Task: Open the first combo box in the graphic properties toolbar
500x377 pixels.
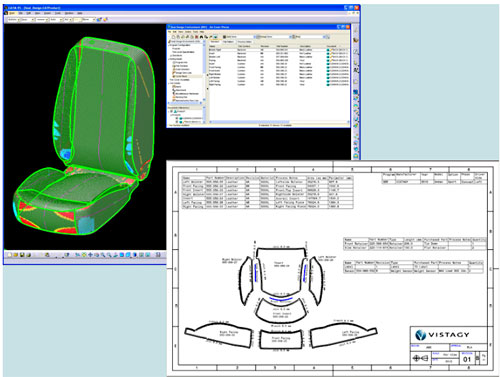Action: 13,20
